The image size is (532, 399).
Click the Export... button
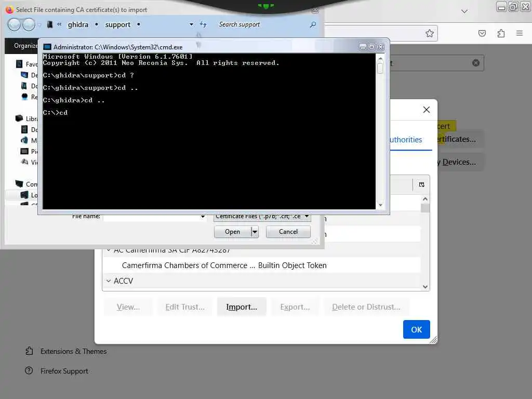pos(295,307)
